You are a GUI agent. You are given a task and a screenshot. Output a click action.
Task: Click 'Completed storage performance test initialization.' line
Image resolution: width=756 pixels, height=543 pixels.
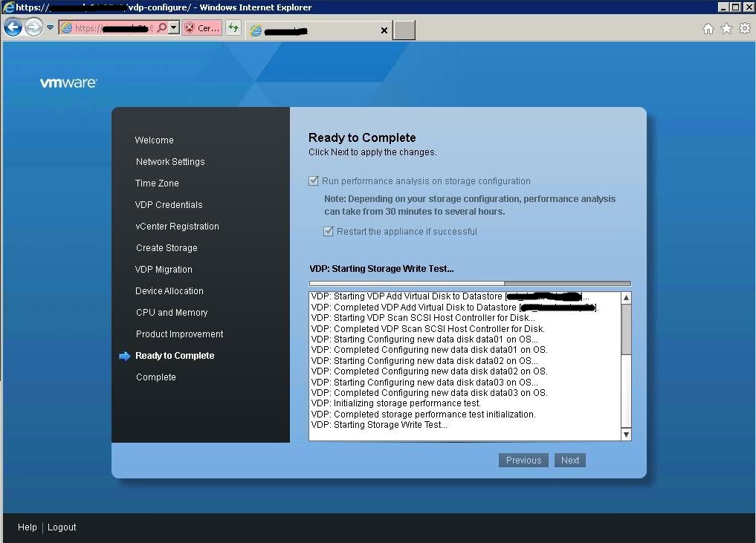pos(423,414)
